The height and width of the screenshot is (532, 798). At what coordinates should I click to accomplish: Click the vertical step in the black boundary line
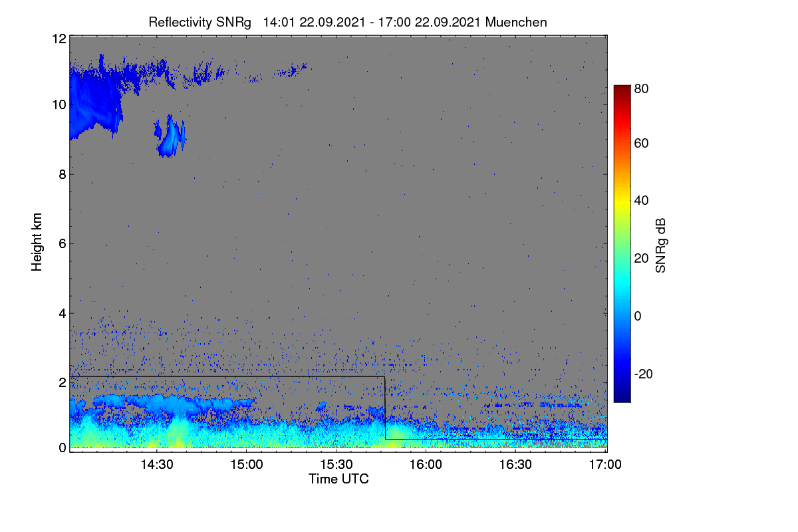(x=385, y=408)
